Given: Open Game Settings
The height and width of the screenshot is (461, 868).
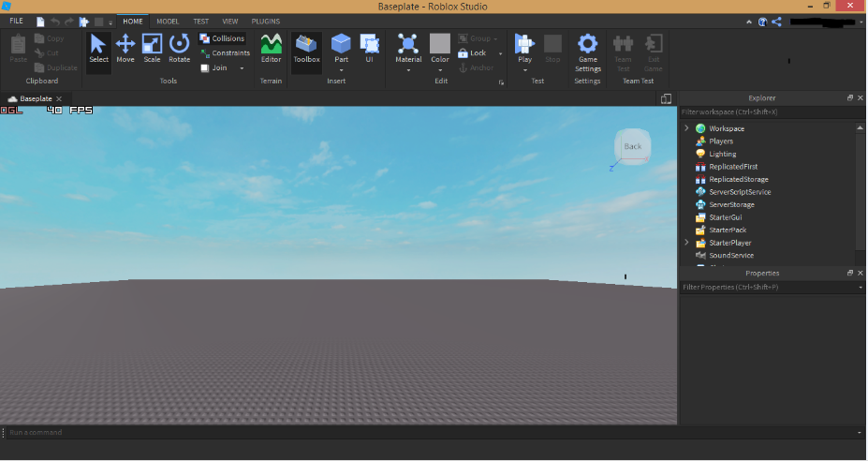Looking at the screenshot, I should pos(587,52).
